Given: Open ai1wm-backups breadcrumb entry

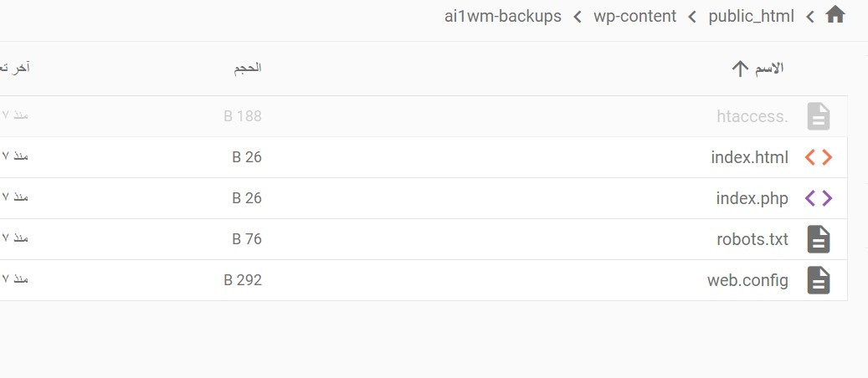Looking at the screenshot, I should click(502, 16).
